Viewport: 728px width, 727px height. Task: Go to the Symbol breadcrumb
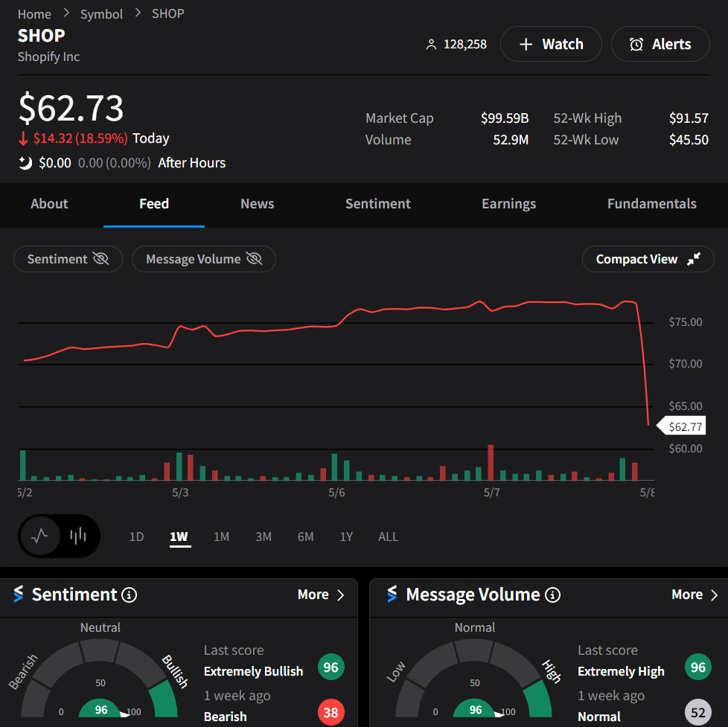tap(101, 14)
